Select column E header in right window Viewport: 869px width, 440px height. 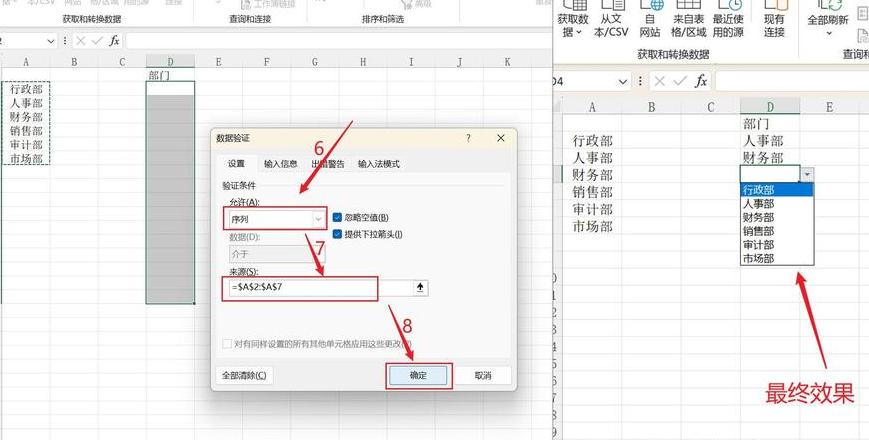[829, 106]
